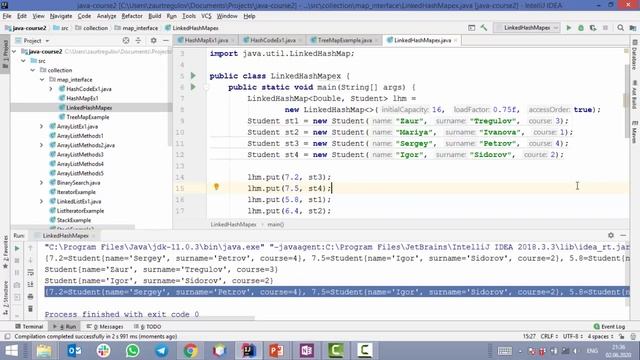Build the project with the hammer icon
Image resolution: width=640 pixels, height=360 pixels.
(484, 28)
